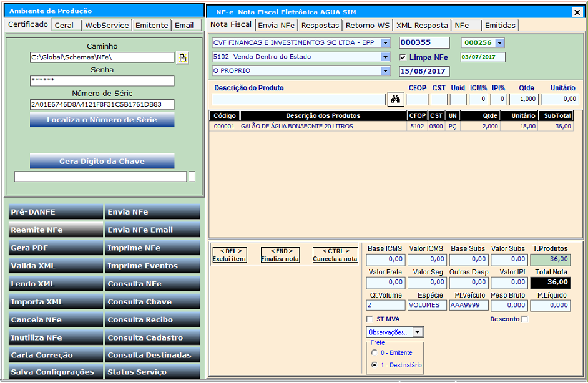The height and width of the screenshot is (383, 588).
Task: Open the O PROPRIO carrier dropdown
Action: point(386,71)
